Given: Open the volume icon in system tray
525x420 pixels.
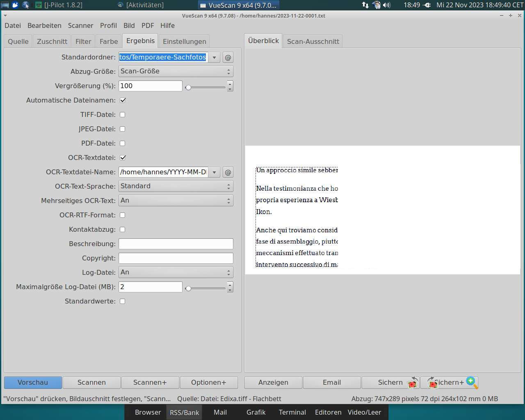Looking at the screenshot, I should [x=386, y=5].
